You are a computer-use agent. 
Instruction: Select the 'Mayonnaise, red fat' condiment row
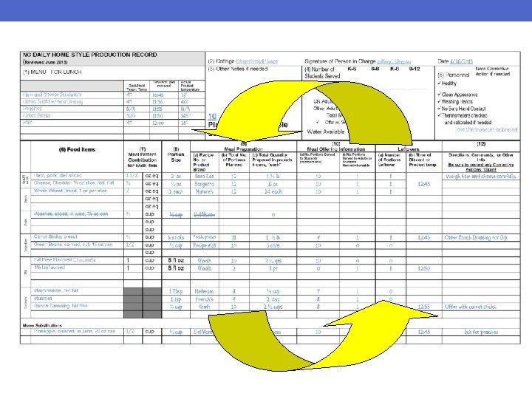tap(56, 290)
